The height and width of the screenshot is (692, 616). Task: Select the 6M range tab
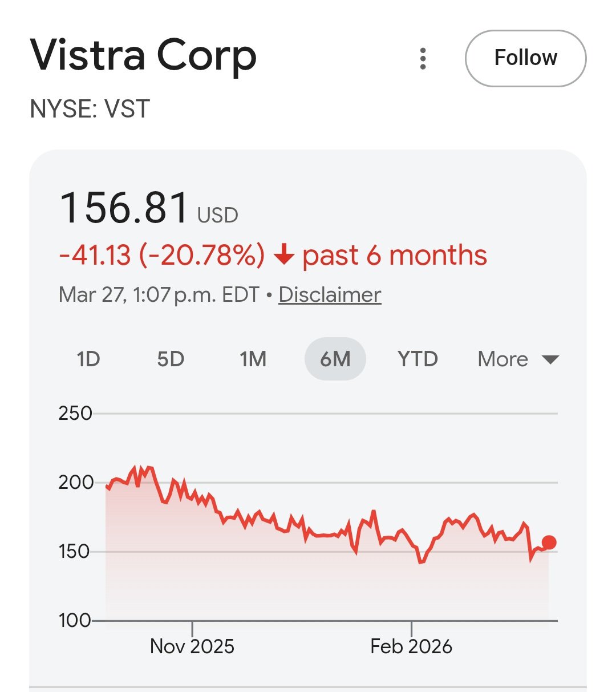point(335,359)
